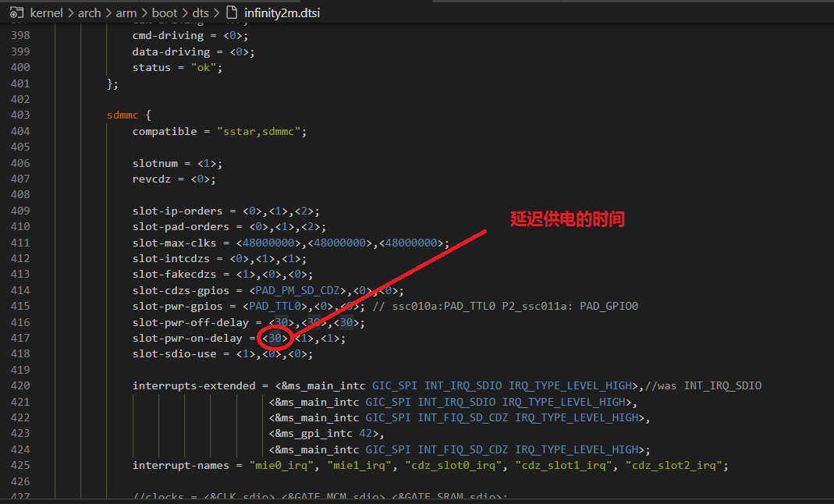
Task: Click the file icon beside infinity2m.dtsi
Action: click(230, 12)
